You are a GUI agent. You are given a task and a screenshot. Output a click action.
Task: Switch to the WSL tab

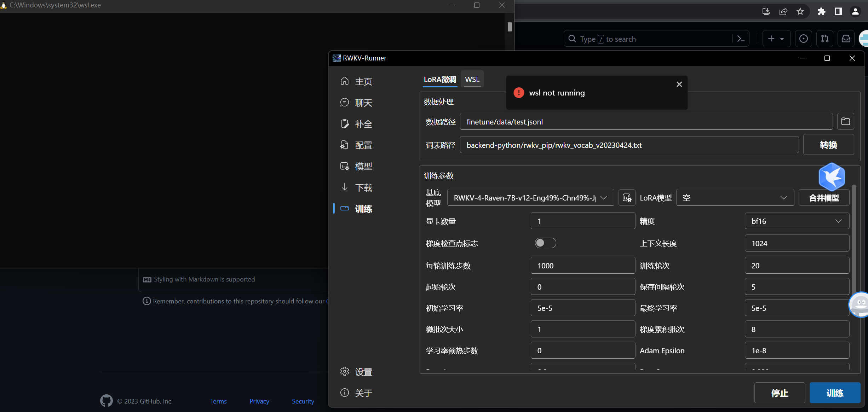pyautogui.click(x=472, y=79)
